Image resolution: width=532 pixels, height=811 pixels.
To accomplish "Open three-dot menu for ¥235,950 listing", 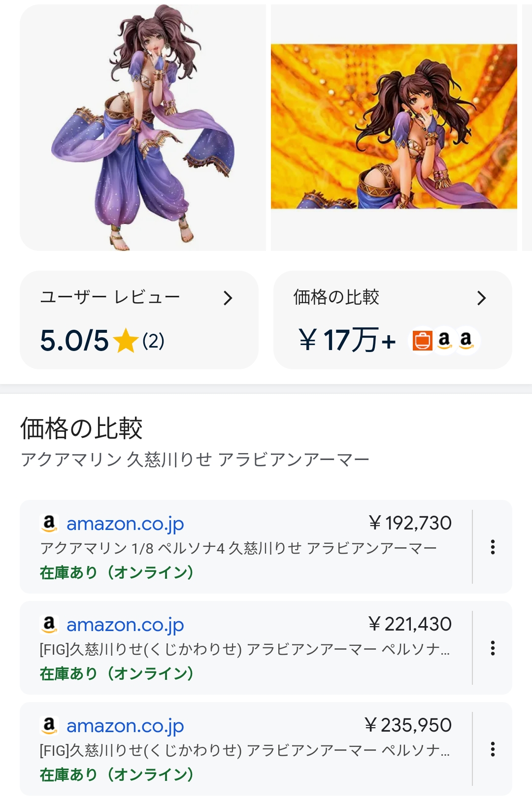I will point(492,749).
